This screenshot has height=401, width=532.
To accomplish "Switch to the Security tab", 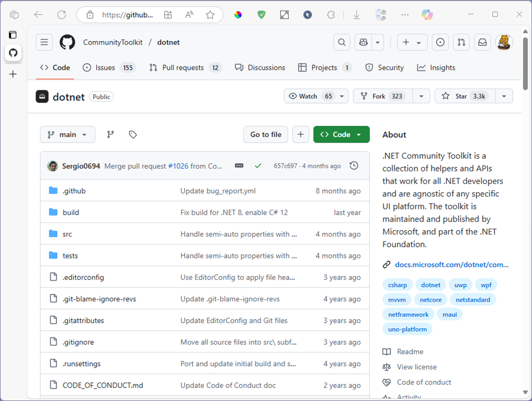I will pos(385,68).
